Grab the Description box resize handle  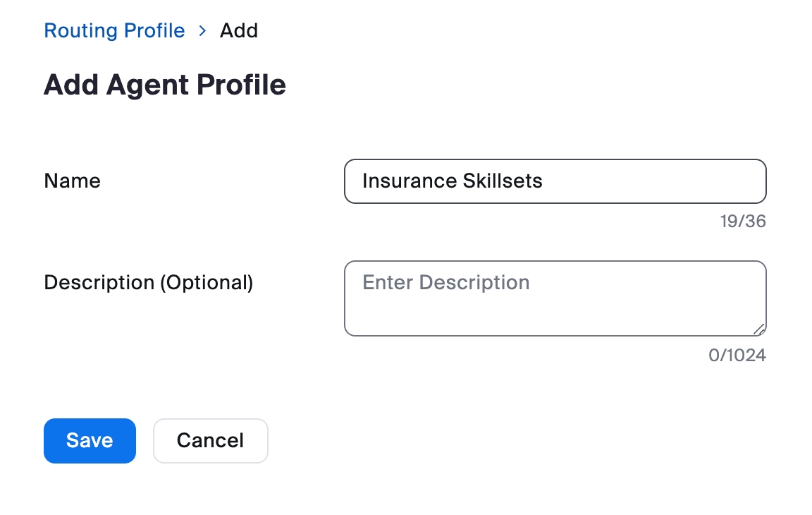click(758, 329)
